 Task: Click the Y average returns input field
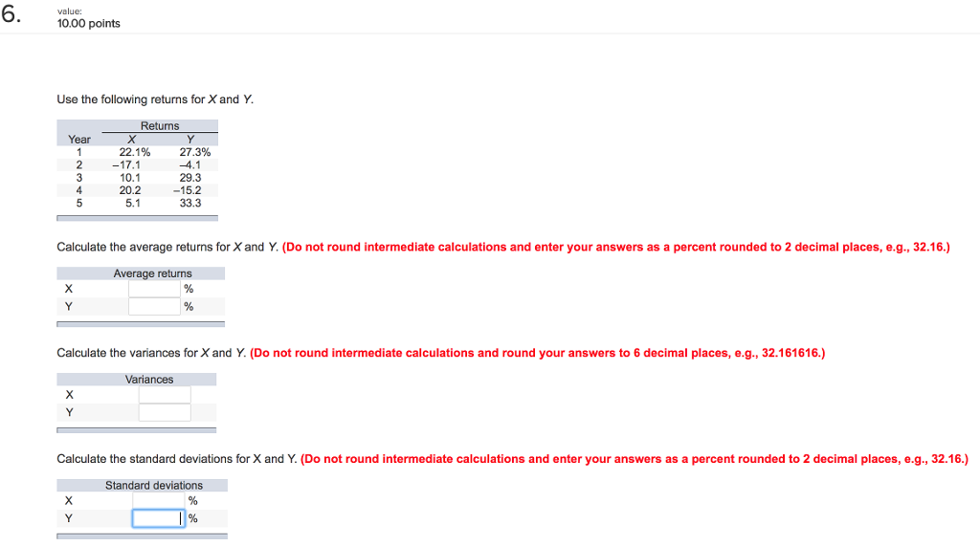[154, 306]
